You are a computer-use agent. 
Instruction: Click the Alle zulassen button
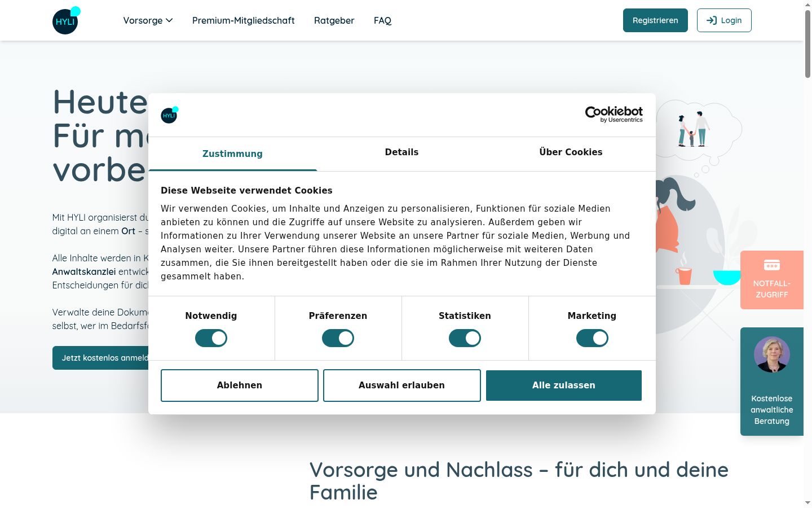[564, 386]
